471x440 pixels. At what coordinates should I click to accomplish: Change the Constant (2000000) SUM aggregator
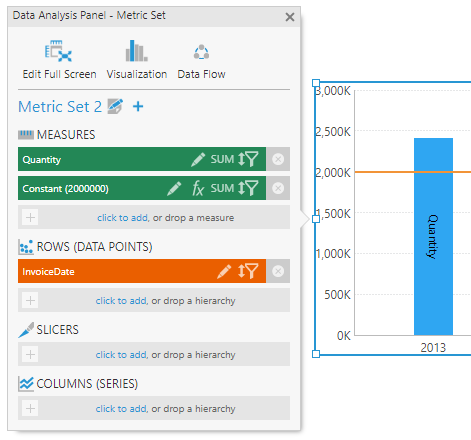pyautogui.click(x=222, y=188)
